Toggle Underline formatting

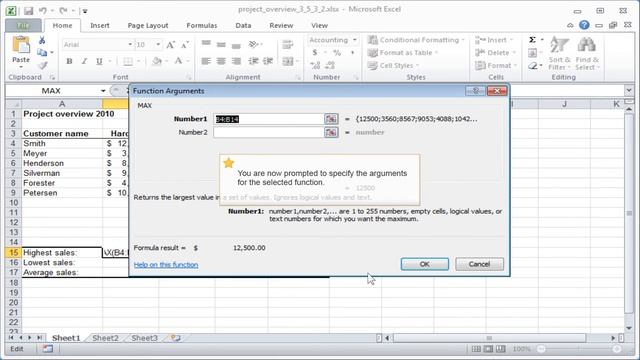pyautogui.click(x=99, y=61)
